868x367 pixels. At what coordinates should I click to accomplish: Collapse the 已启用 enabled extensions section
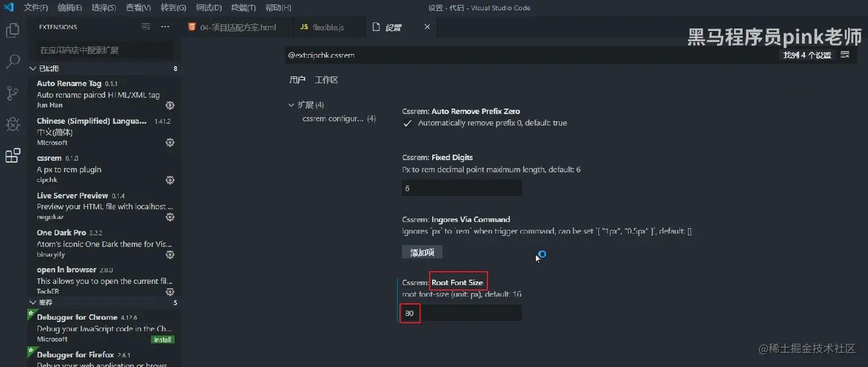(33, 69)
